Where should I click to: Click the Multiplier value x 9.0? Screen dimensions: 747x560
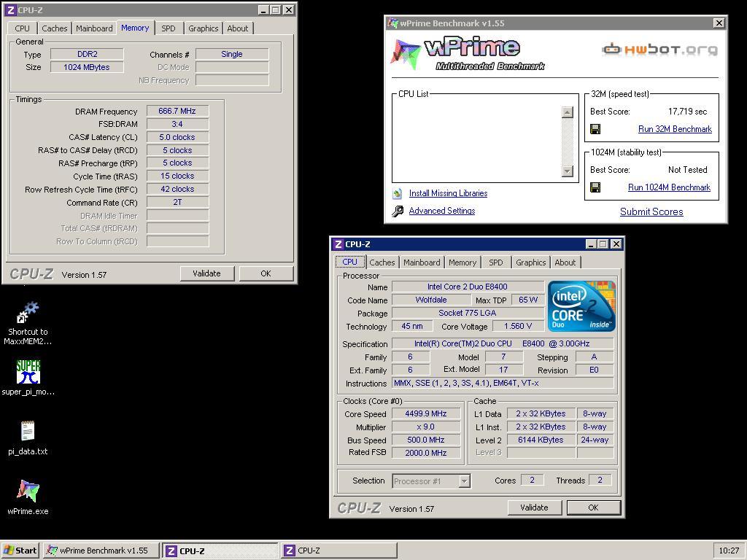click(x=425, y=427)
